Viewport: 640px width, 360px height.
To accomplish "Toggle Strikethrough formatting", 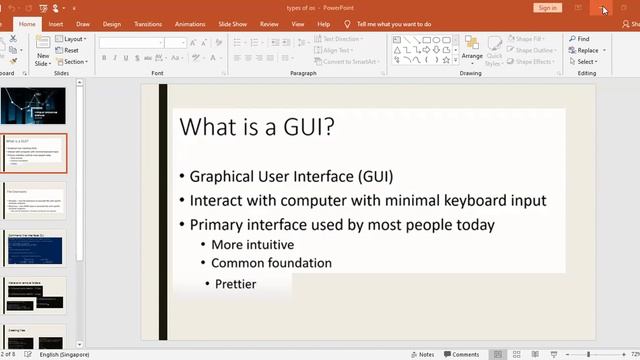I will point(148,58).
